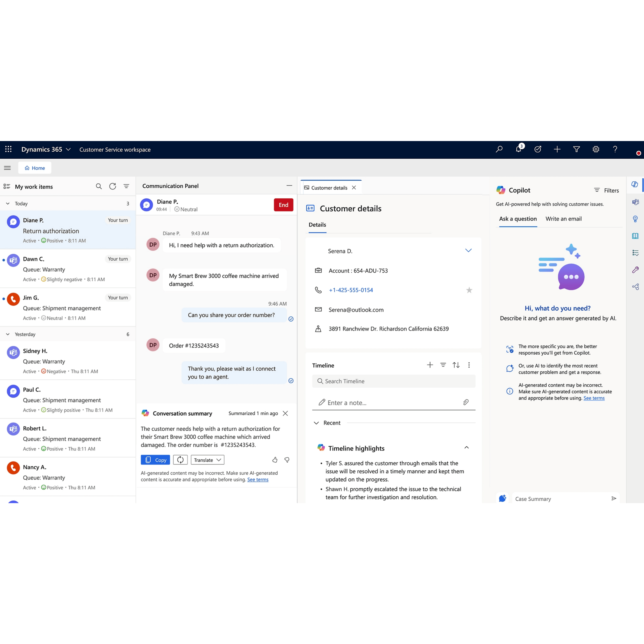Open Dawn C. Warranty work item

click(x=68, y=269)
